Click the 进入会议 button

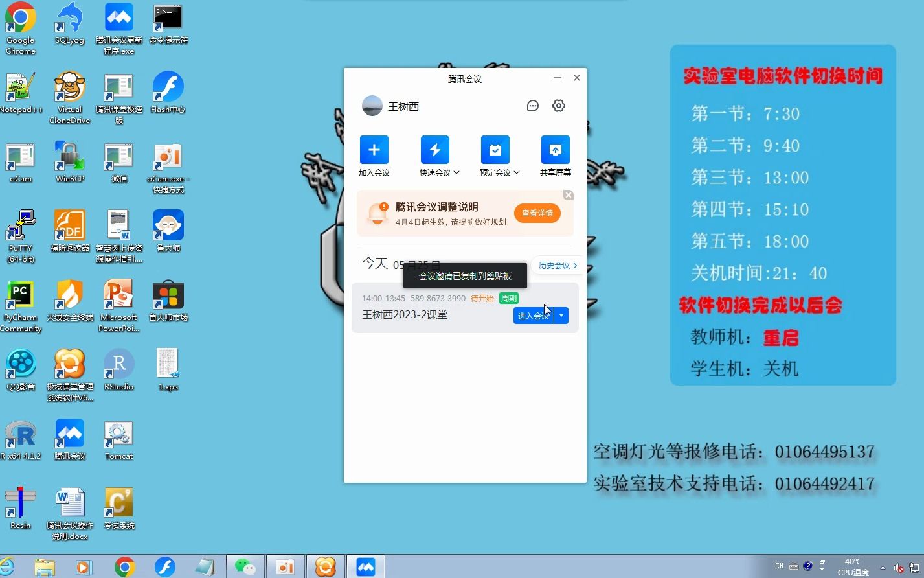[x=534, y=316]
